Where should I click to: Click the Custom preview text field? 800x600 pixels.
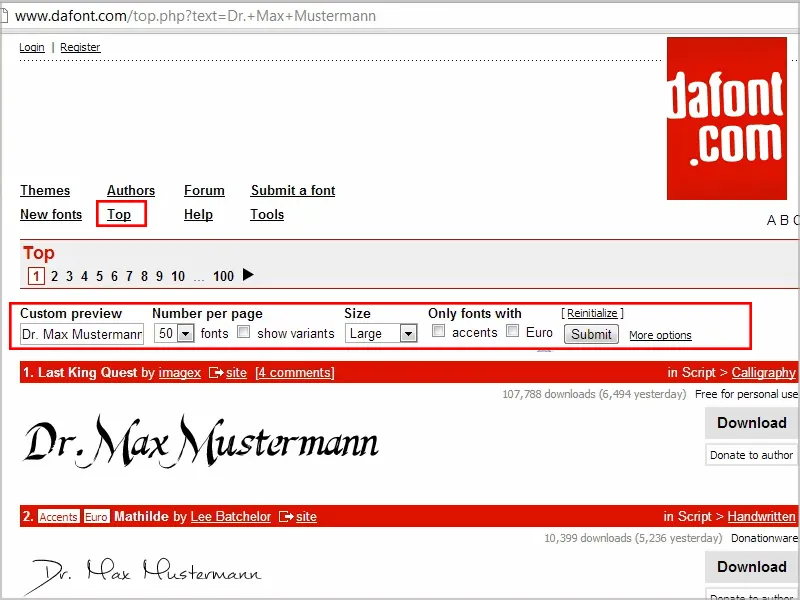pyautogui.click(x=82, y=334)
